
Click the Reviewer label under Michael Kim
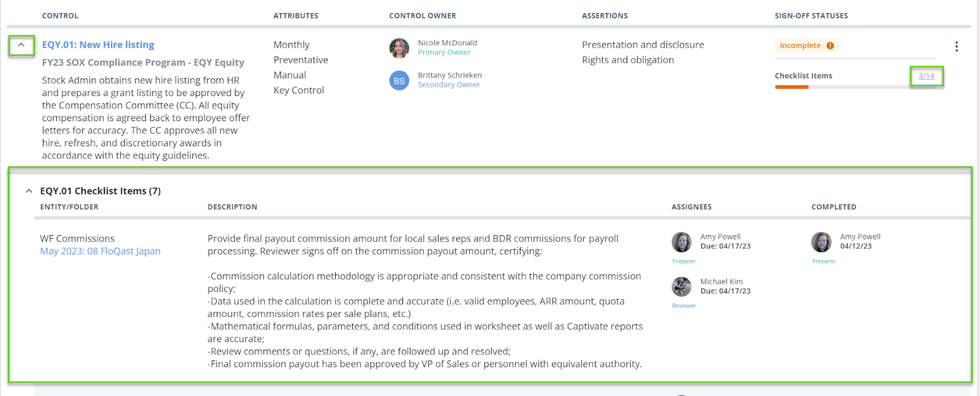point(684,306)
